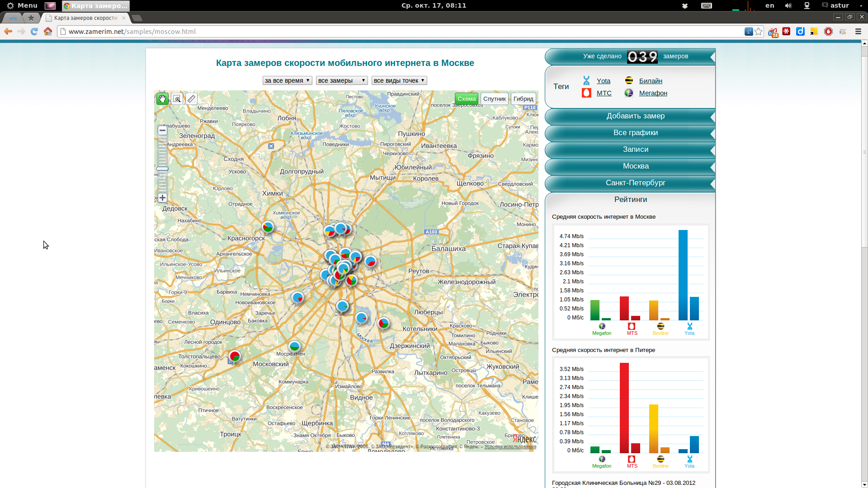Click the map marker near Красногорск
Viewport: 868px width, 488px height.
click(268, 227)
